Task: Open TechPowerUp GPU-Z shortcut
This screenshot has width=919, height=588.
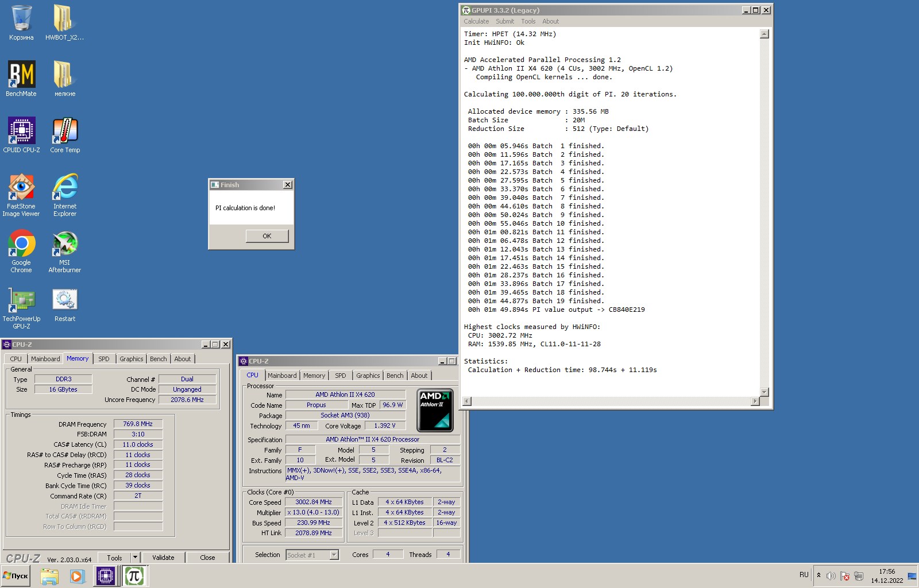Action: (21, 308)
